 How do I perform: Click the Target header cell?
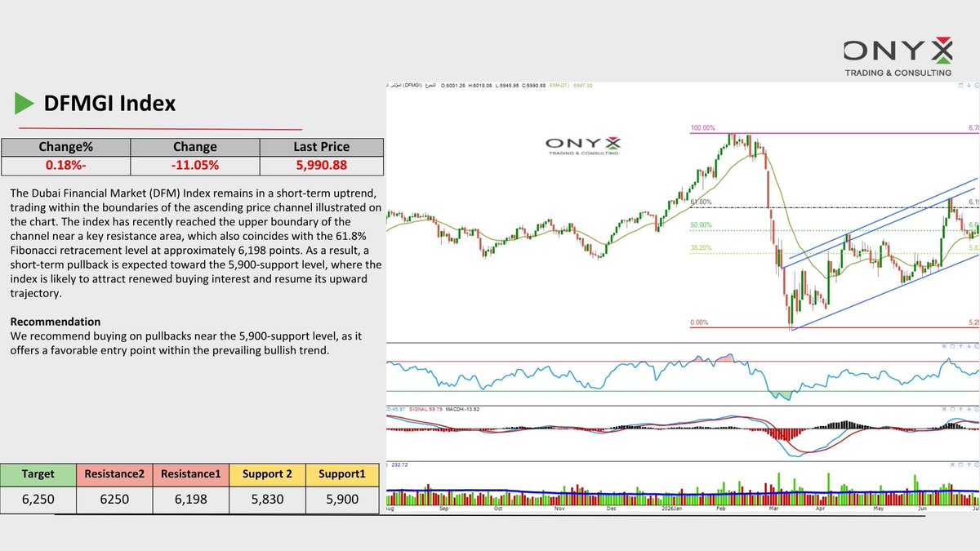[38, 473]
